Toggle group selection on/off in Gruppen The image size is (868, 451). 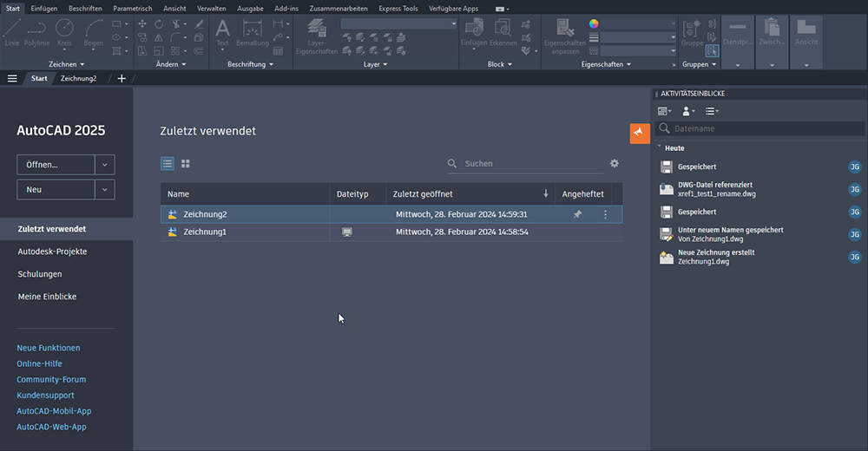click(x=712, y=51)
